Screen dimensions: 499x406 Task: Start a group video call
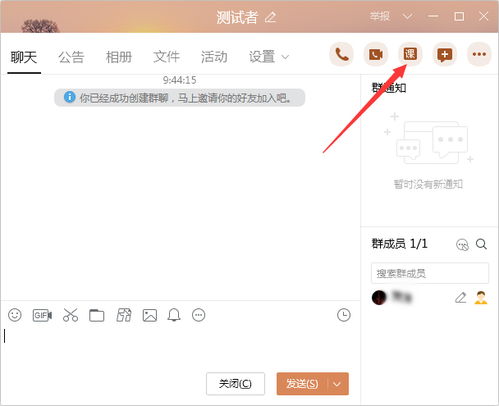point(376,54)
